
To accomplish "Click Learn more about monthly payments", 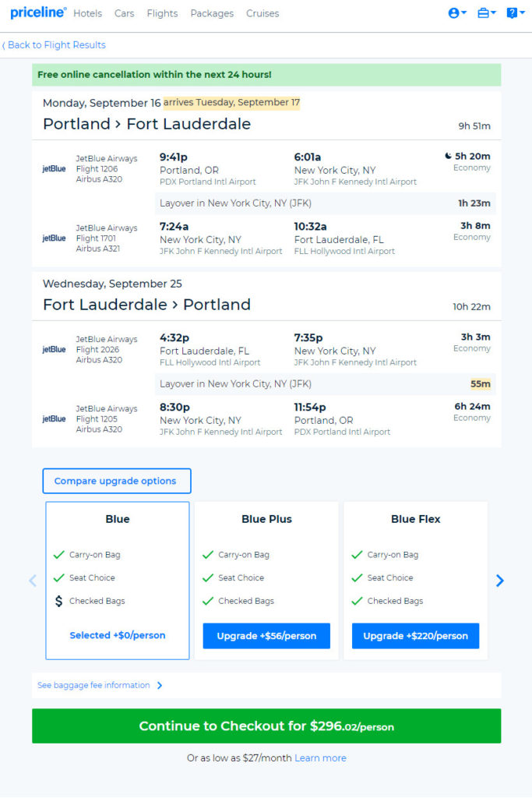I will coord(320,757).
